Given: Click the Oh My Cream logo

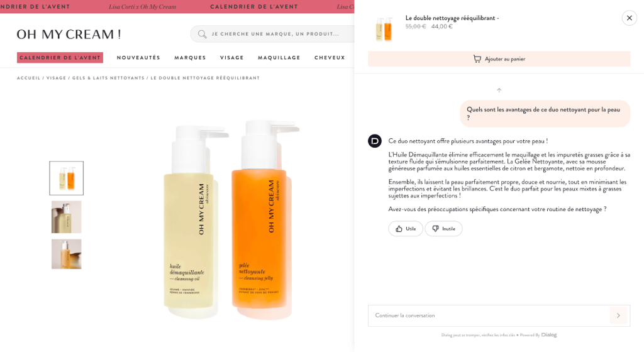Looking at the screenshot, I should tap(69, 34).
